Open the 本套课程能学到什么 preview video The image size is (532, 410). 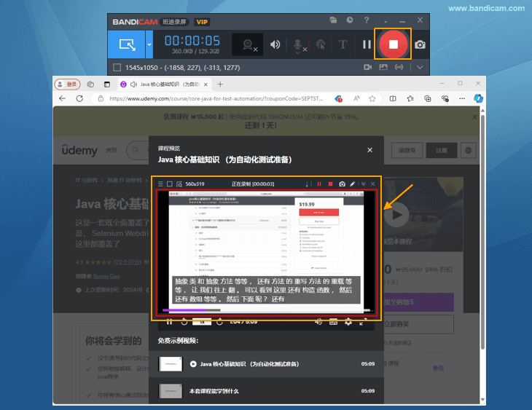pos(266,391)
